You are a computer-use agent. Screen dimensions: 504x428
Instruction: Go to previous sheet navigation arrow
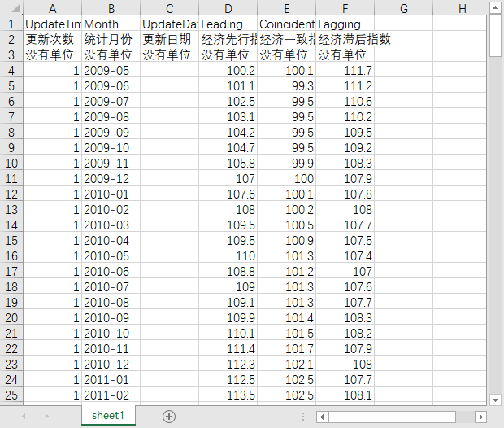pos(24,416)
